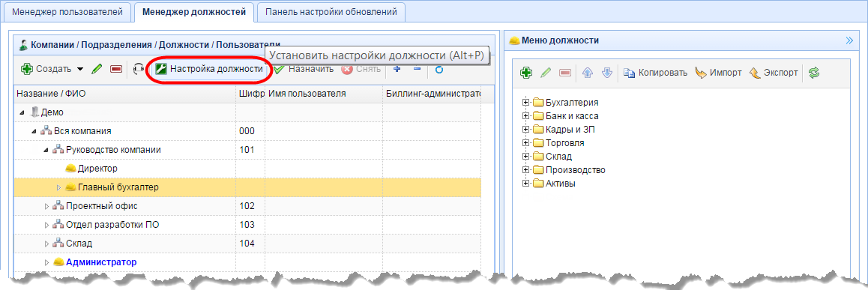Viewport: 868px width, 290px height.
Task: Open Настройка должности settings
Action: click(209, 69)
